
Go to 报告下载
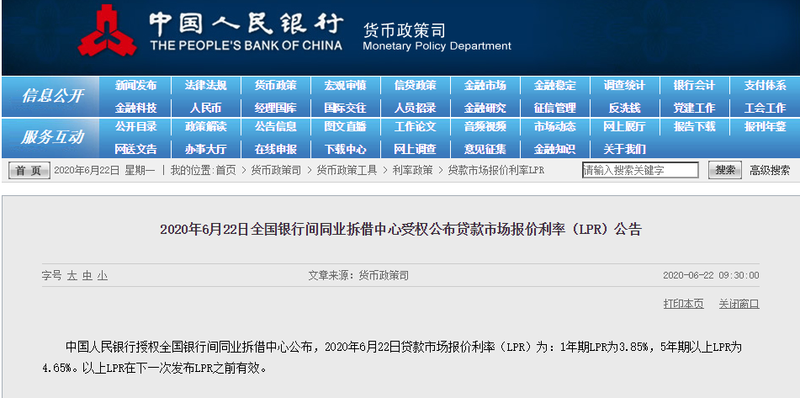(694, 127)
